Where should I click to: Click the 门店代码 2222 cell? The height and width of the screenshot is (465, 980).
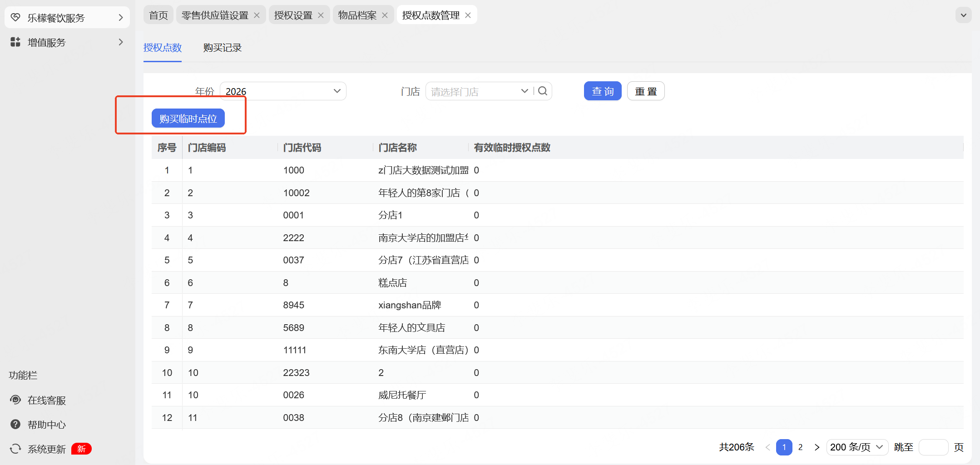point(293,238)
